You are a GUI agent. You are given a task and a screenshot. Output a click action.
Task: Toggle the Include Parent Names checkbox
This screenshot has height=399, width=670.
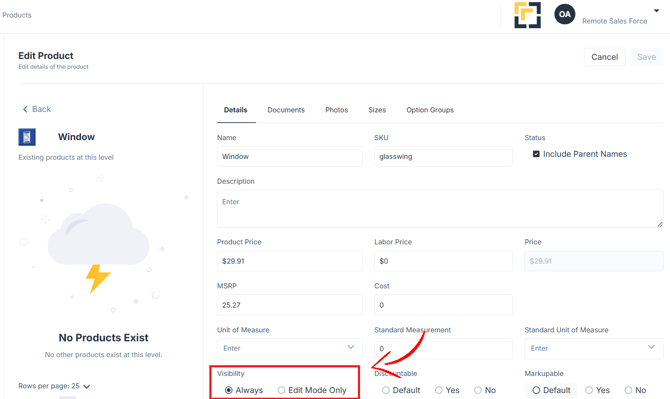coord(536,154)
